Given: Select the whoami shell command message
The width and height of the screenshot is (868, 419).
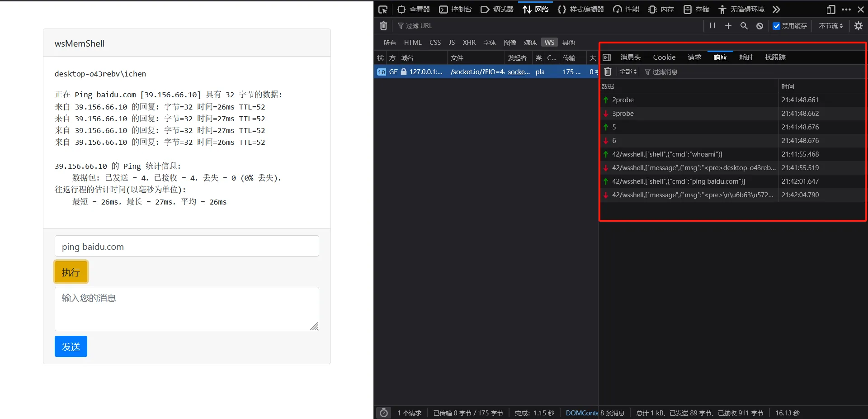Looking at the screenshot, I should coord(732,154).
